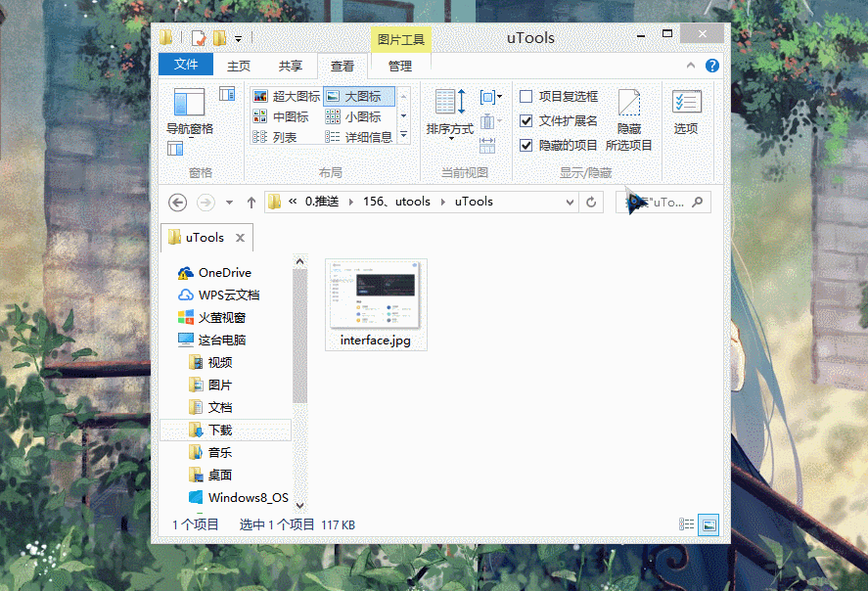Click 156、utools breadcrumb segment
Screen dimensions: 868x591
click(x=396, y=202)
